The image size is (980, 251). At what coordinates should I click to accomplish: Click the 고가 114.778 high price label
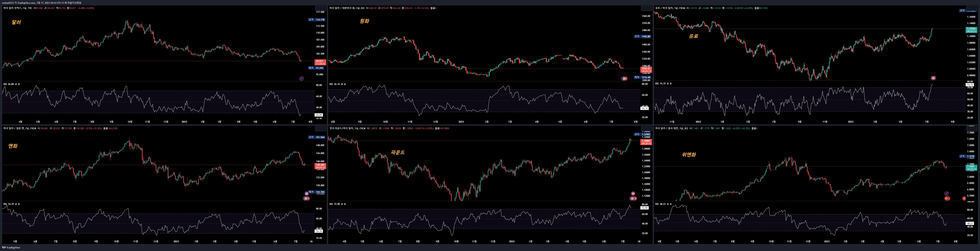click(x=317, y=20)
